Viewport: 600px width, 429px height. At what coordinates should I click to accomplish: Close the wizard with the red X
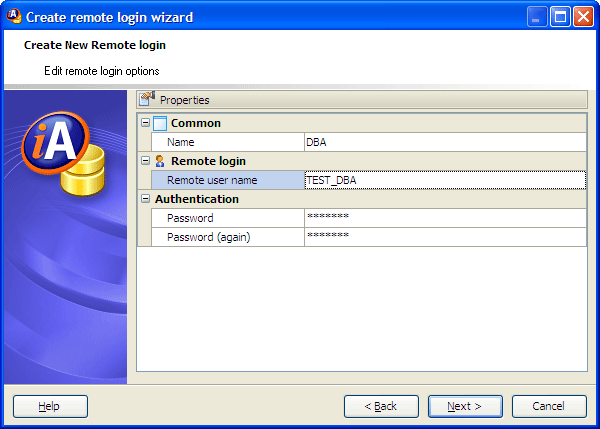point(583,16)
